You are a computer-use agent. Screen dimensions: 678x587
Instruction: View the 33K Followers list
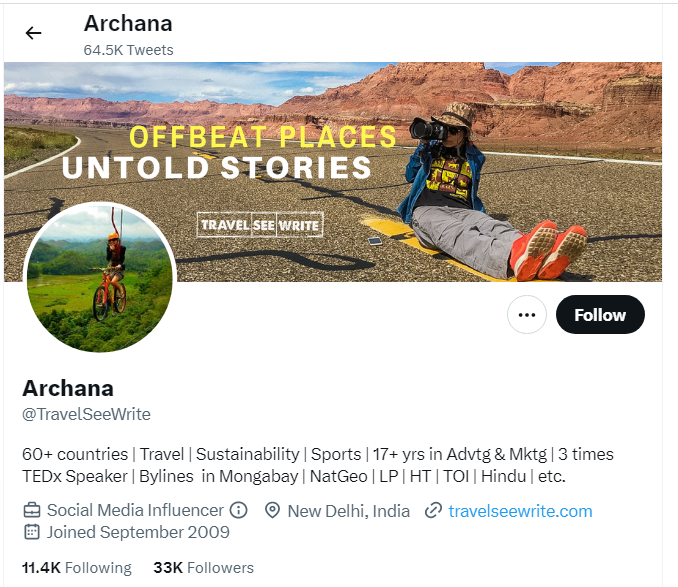point(204,568)
